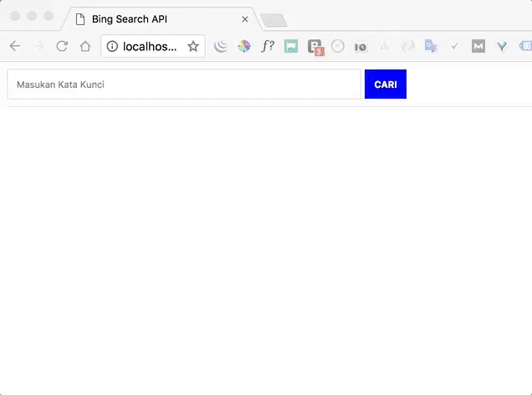Open the colorful color wheel extension
This screenshot has width=532, height=395.
coord(244,46)
